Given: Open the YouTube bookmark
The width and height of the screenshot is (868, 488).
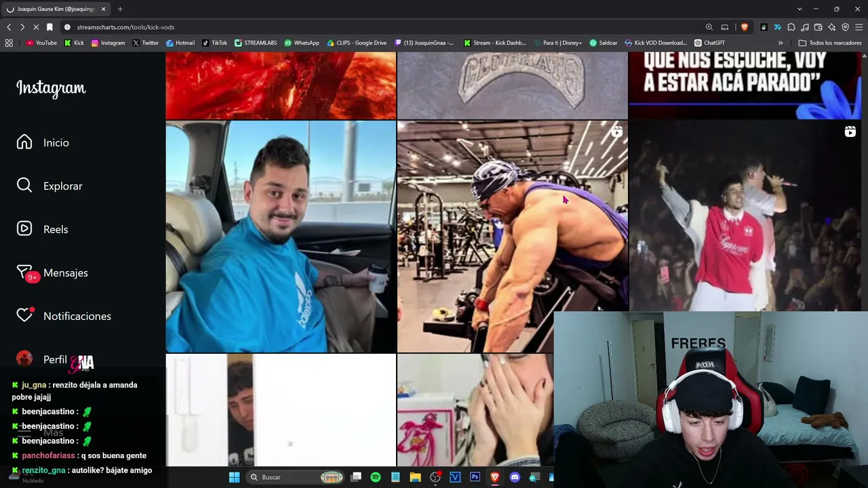Looking at the screenshot, I should (41, 43).
